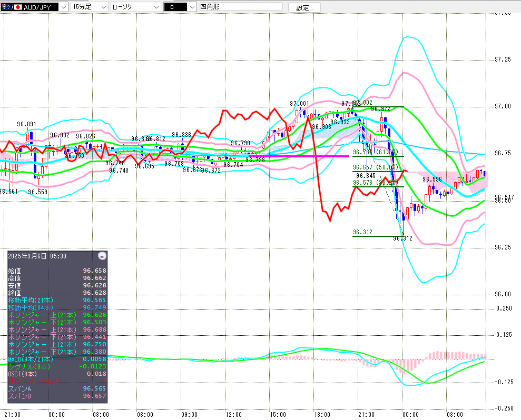Select the スパンA row
The image size is (521, 420).
[x=57, y=388]
